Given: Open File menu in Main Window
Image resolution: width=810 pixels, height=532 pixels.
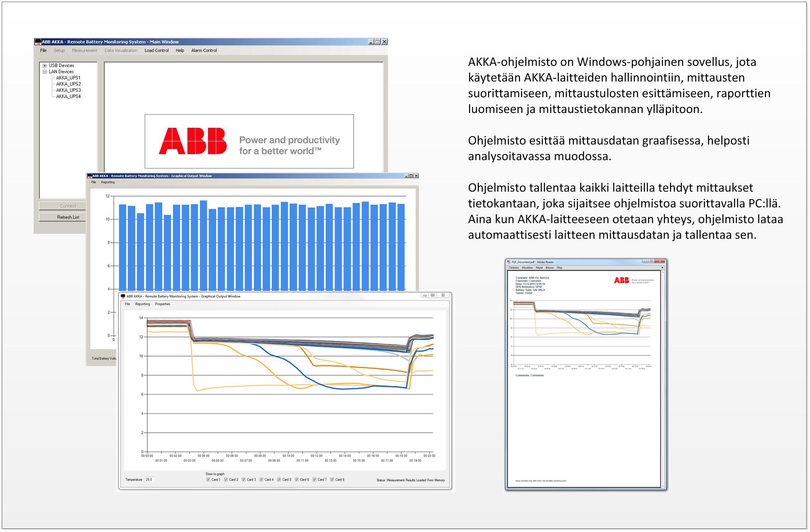Looking at the screenshot, I should click(43, 50).
